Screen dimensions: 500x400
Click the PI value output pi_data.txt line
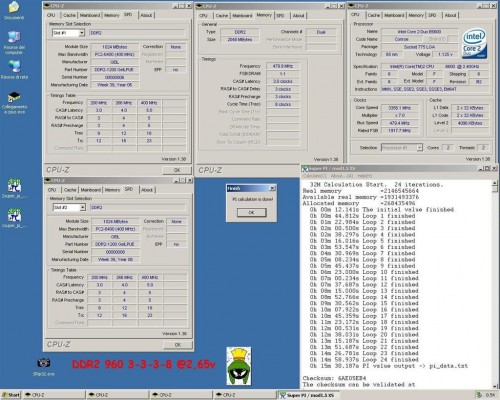(x=389, y=366)
